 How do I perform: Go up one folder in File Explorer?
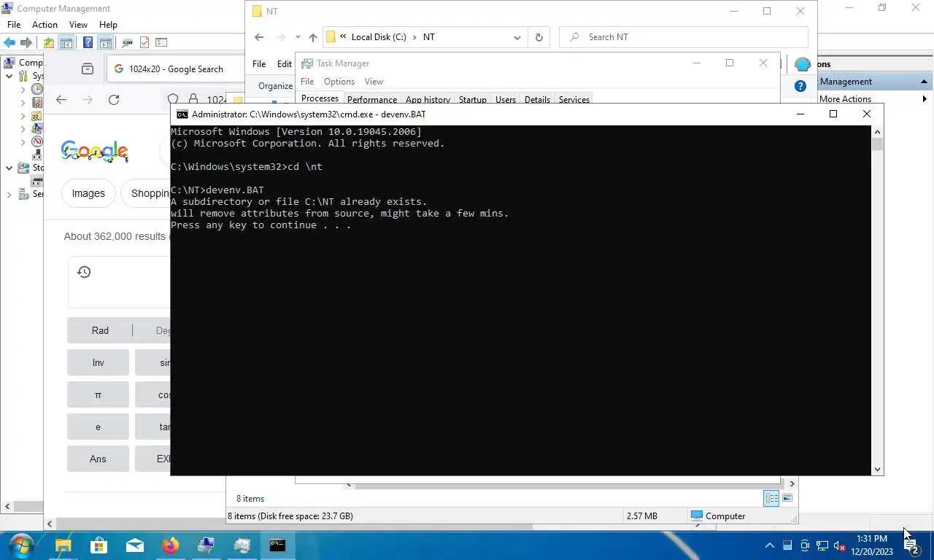pyautogui.click(x=313, y=37)
